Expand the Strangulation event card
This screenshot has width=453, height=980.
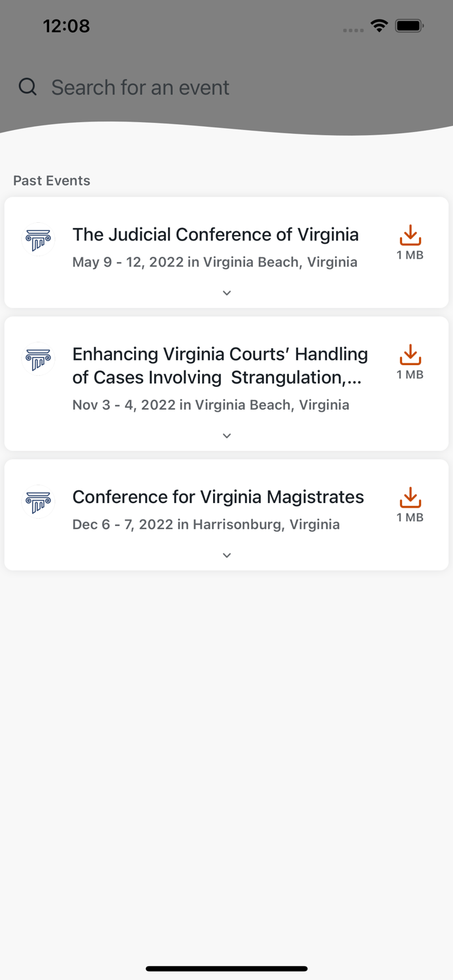[x=226, y=435]
